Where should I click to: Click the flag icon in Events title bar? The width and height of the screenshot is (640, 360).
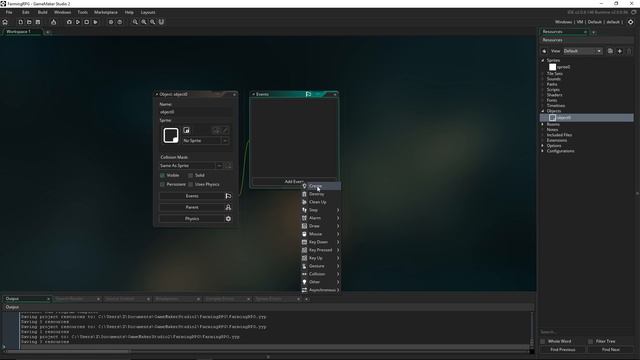(309, 94)
